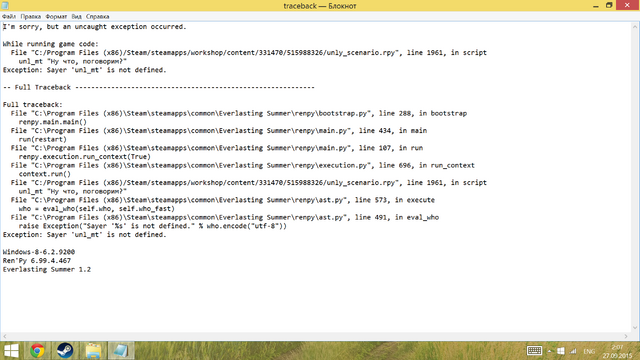Click the text "Ren'Py 6.99.4.467"
Image resolution: width=640 pixels, height=360 pixels.
[37, 261]
